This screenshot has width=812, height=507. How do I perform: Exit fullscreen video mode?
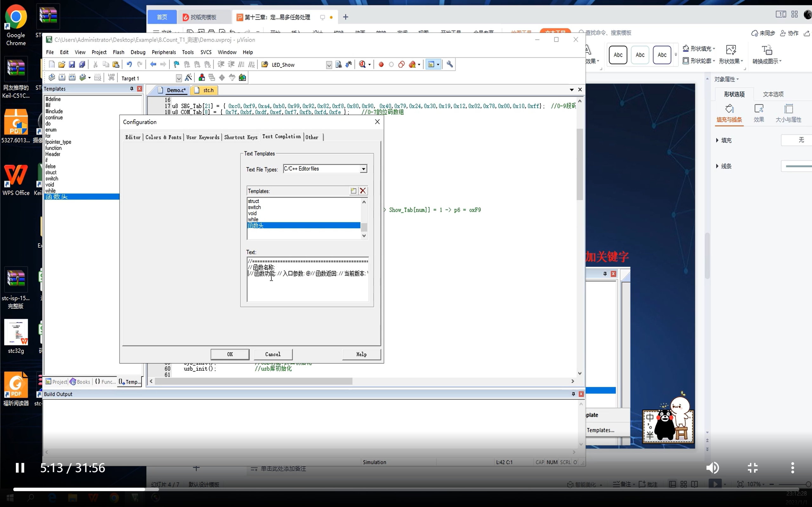(x=753, y=467)
